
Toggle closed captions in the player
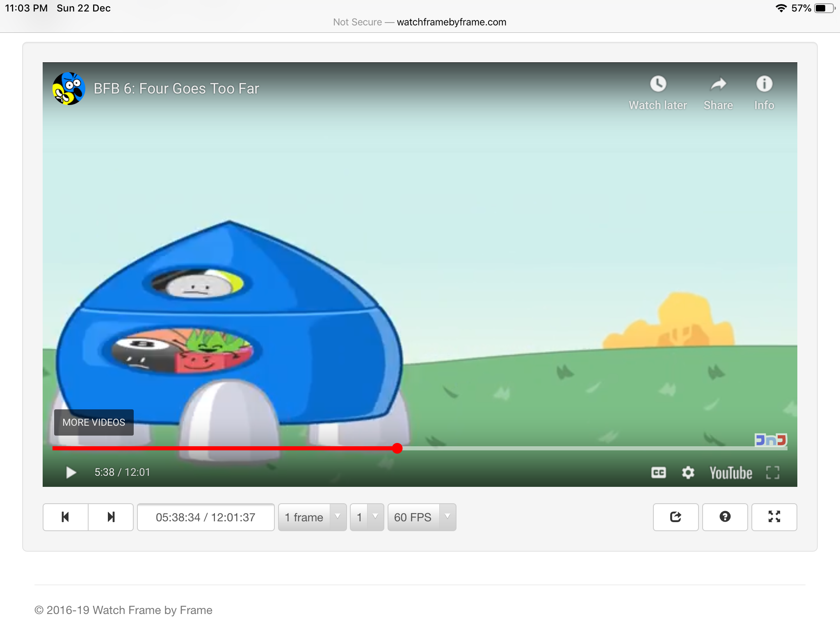658,472
